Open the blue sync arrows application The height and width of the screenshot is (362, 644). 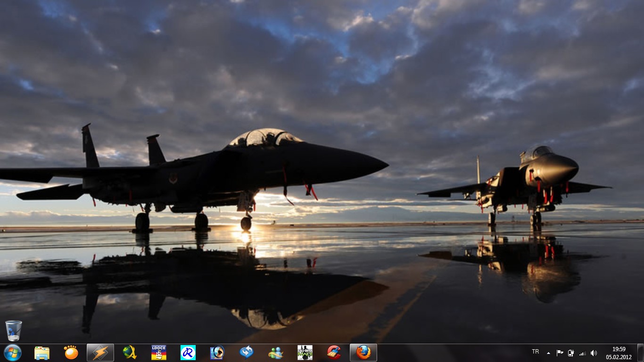coord(247,353)
